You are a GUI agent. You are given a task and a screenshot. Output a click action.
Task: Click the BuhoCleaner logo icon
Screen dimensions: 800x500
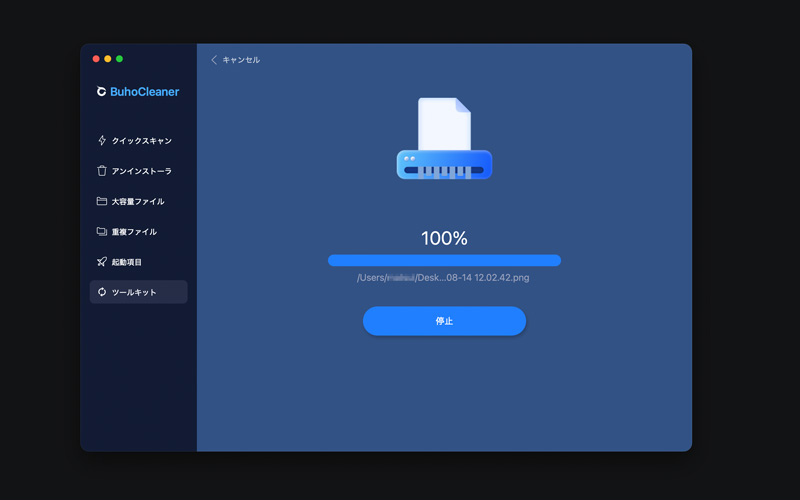point(102,91)
